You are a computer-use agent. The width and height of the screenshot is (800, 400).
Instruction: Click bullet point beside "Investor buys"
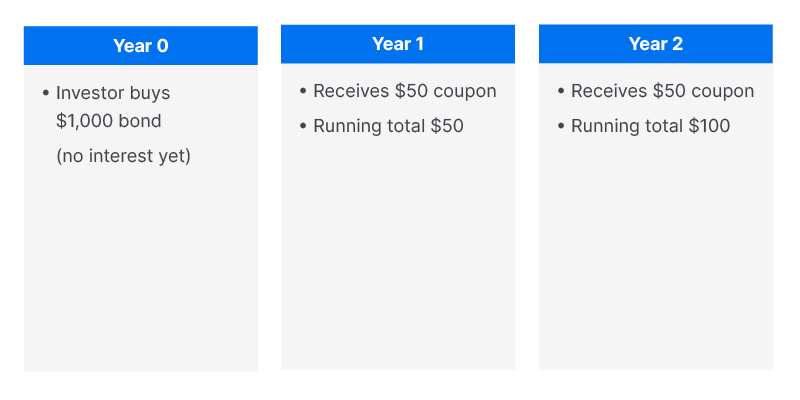pyautogui.click(x=46, y=93)
